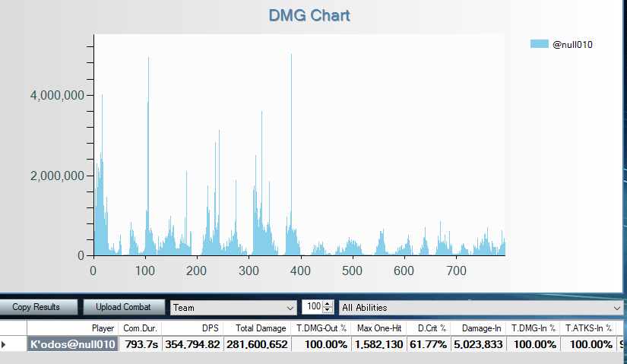Increase the 100 value with up arrow

(328, 304)
